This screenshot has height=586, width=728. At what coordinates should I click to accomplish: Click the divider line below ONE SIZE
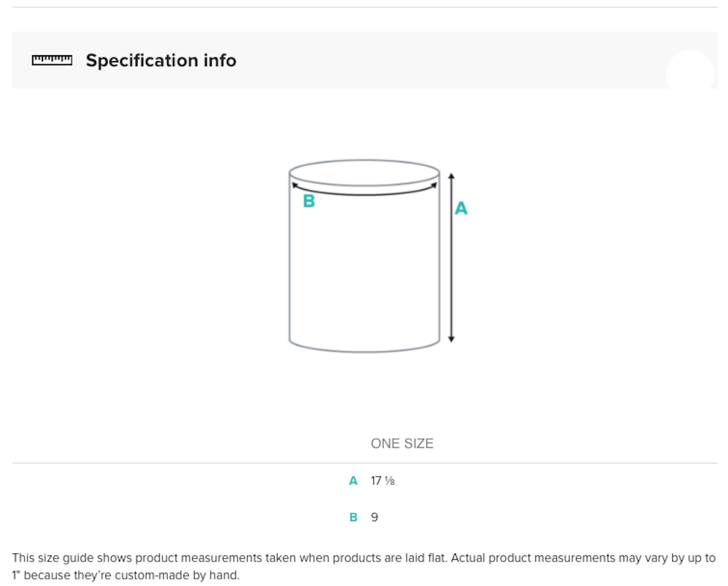point(364,463)
